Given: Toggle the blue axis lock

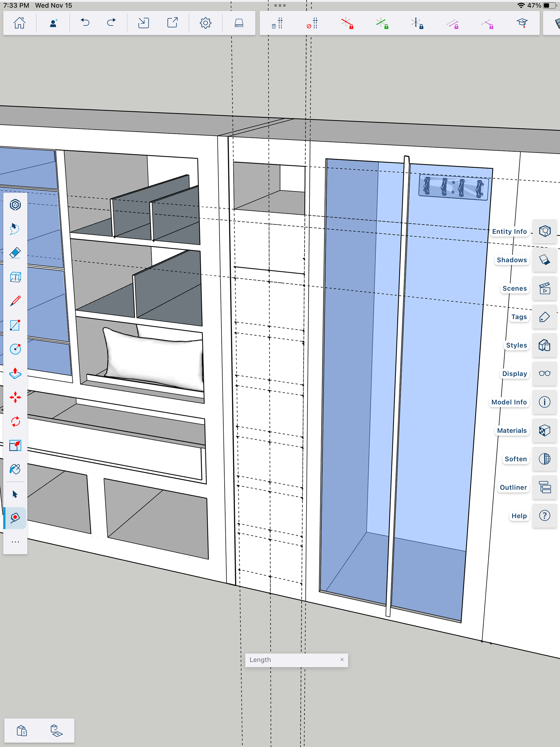Looking at the screenshot, I should coord(417,23).
